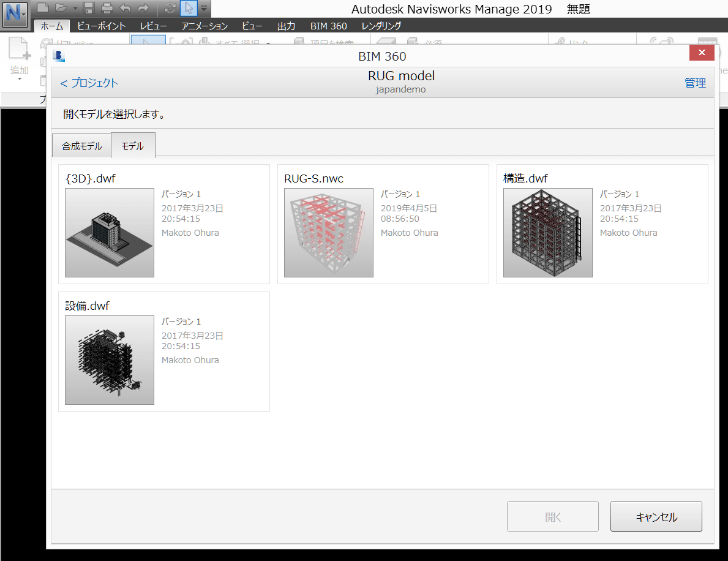Go back via the < プロジェクト link
Image resolution: width=728 pixels, height=561 pixels.
click(89, 83)
